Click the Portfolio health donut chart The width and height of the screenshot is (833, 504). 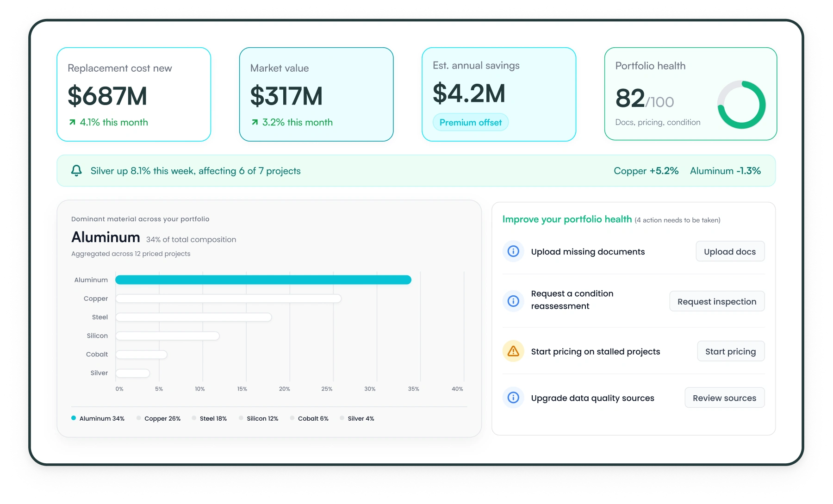point(741,105)
